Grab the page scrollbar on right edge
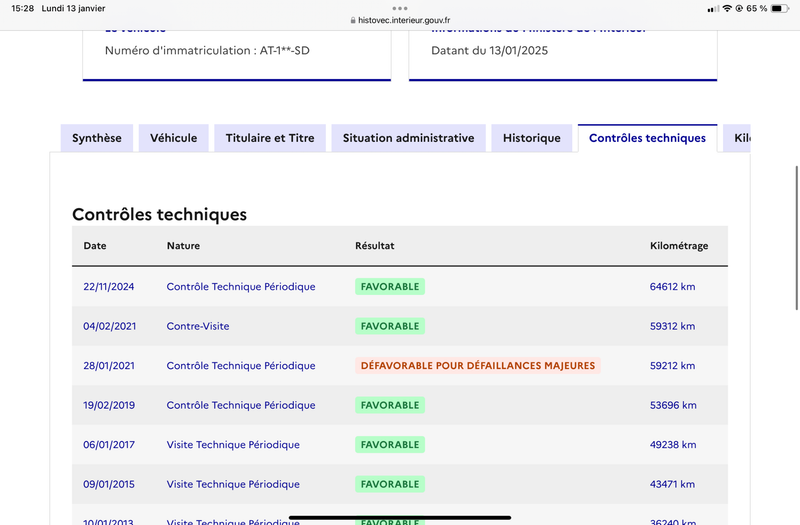This screenshot has width=800, height=525. [x=797, y=238]
